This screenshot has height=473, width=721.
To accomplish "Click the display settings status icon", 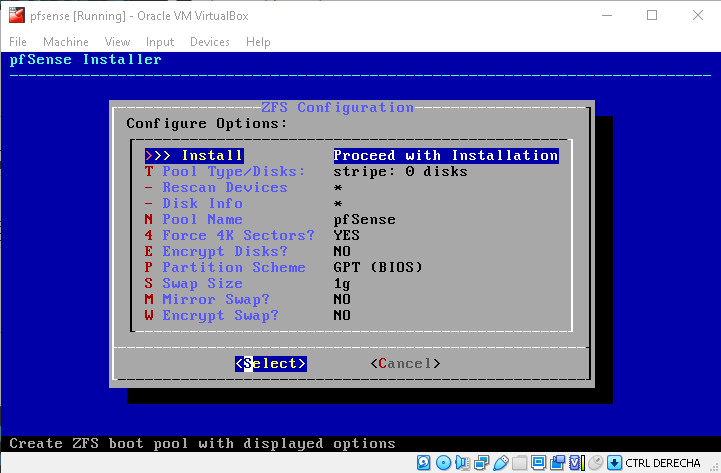I will (x=538, y=462).
